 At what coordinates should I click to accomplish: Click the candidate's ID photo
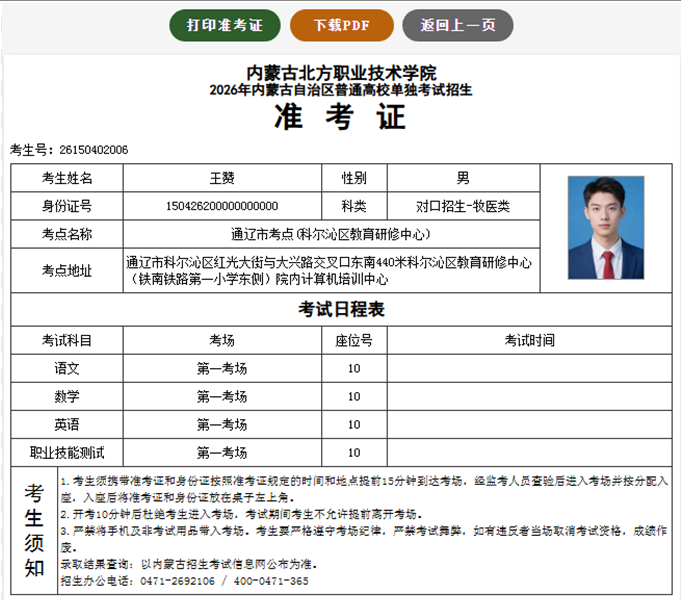click(x=605, y=227)
